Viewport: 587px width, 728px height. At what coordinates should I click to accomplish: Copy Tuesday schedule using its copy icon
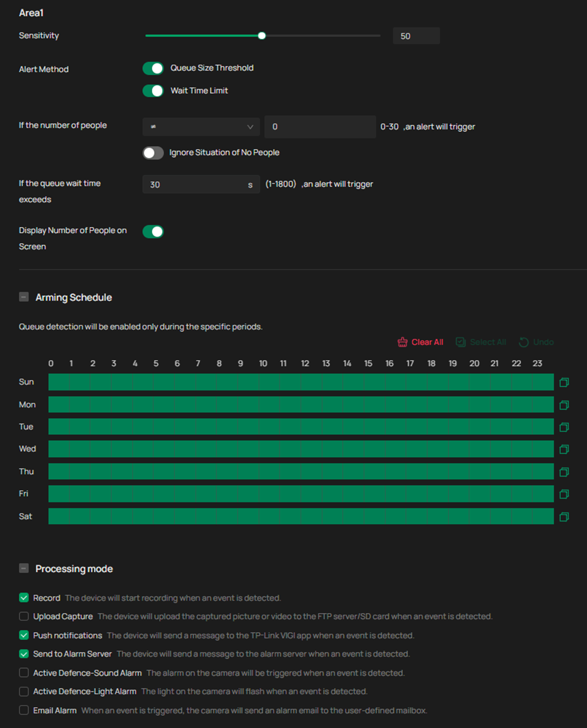pos(564,427)
